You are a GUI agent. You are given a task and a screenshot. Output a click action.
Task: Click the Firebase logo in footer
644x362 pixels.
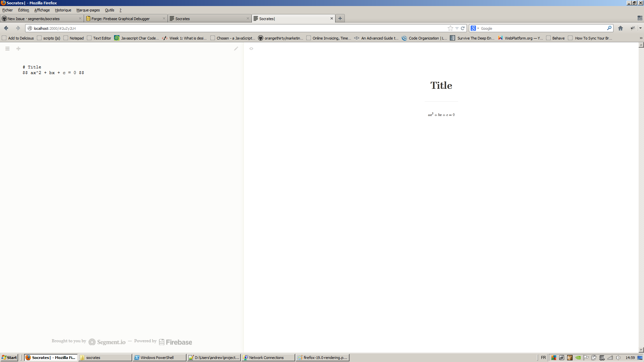tap(175, 342)
